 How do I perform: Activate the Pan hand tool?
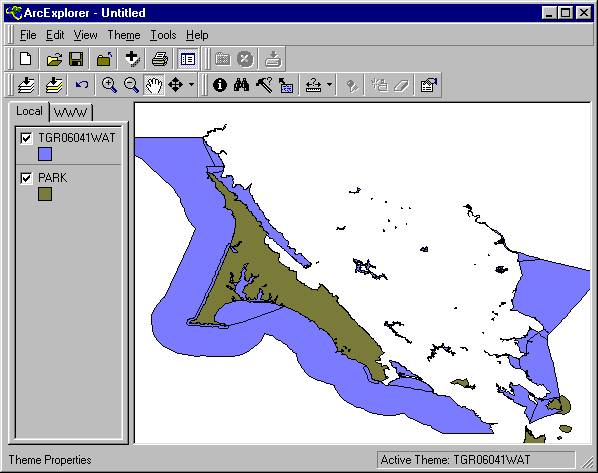pos(154,85)
